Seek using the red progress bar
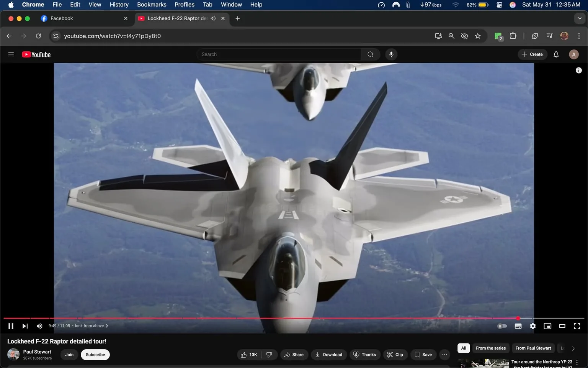 pyautogui.click(x=268, y=318)
